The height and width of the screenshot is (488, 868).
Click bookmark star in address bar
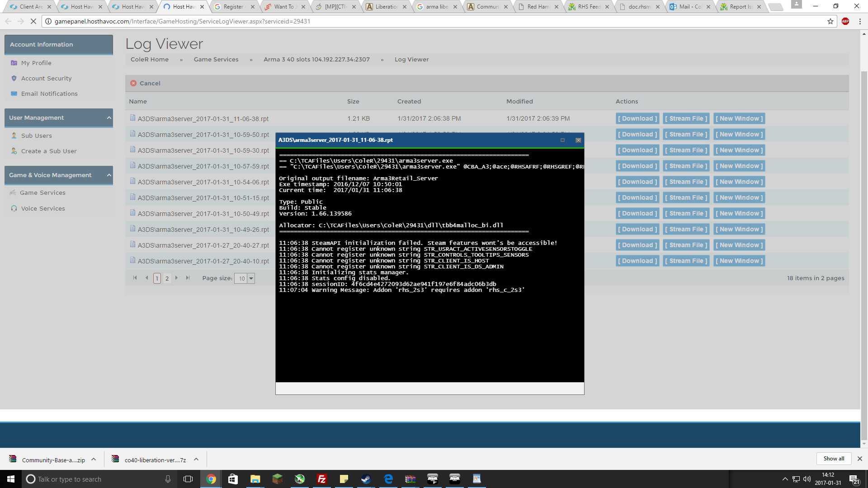(x=830, y=21)
